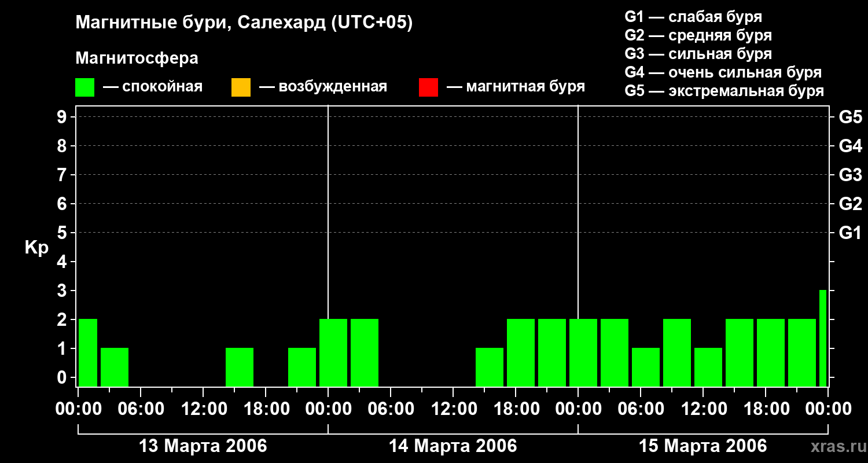Image resolution: width=868 pixels, height=463 pixels.
Task: Click the '— спокойная' legend label
Action: (x=153, y=87)
